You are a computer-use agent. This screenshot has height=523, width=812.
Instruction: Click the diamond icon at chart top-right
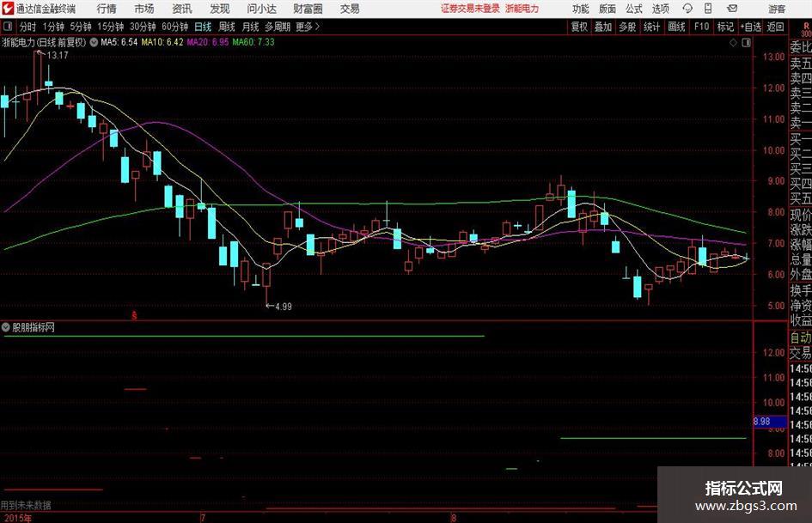[733, 43]
